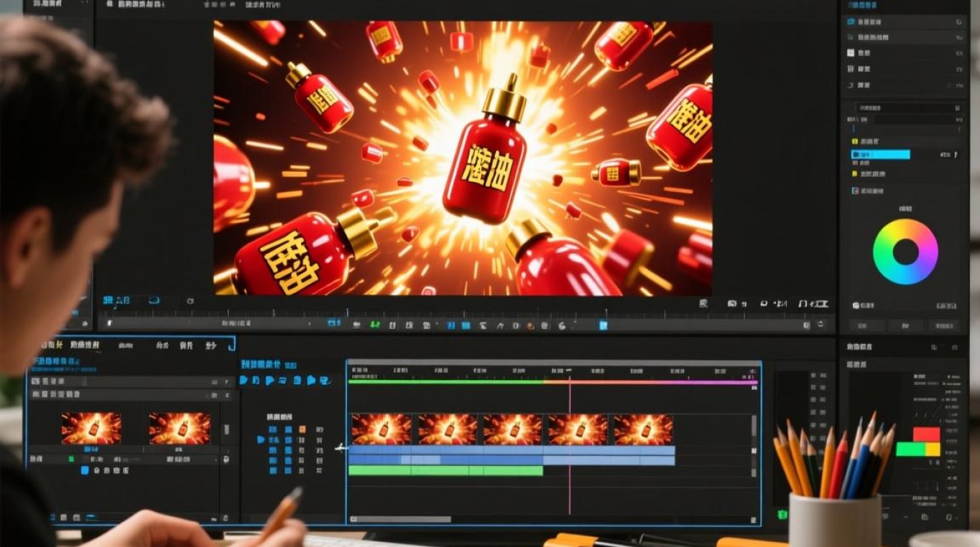Image resolution: width=980 pixels, height=547 pixels.
Task: Click the media bin's vertical scrollbar
Action: point(226,428)
